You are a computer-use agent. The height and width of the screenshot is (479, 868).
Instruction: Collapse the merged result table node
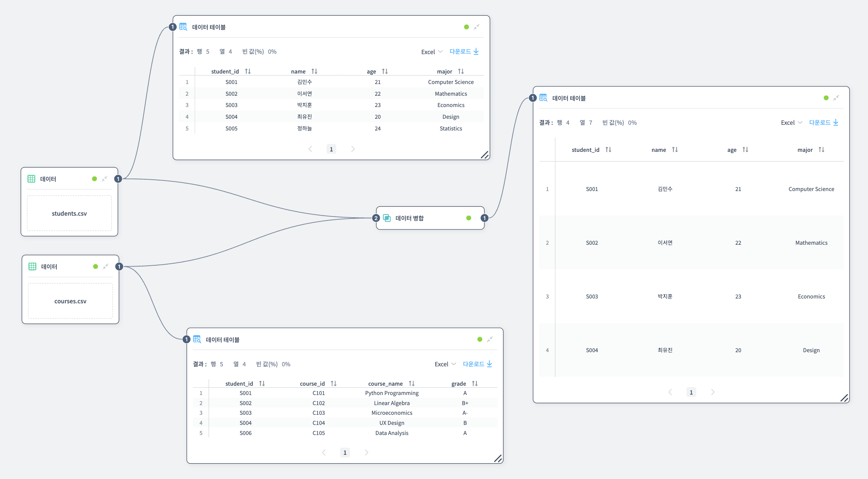click(x=836, y=98)
